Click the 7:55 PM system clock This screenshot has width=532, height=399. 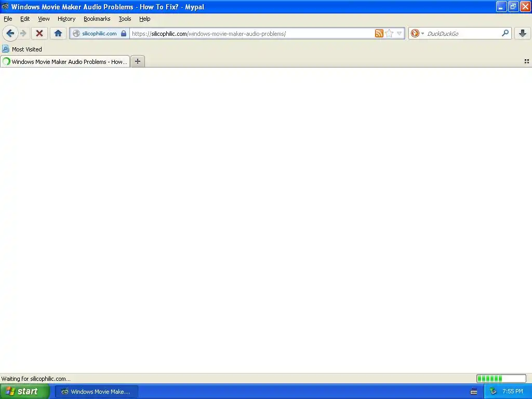(x=513, y=392)
